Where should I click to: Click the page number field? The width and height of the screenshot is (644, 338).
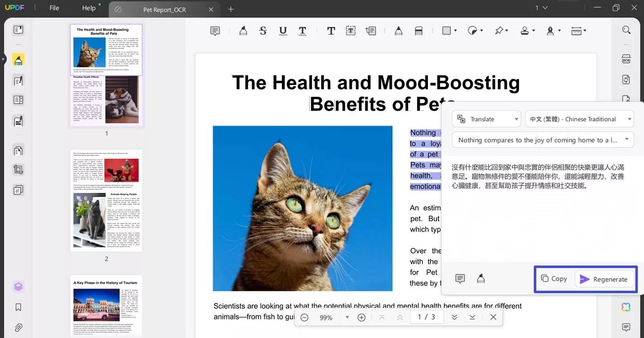click(x=427, y=317)
